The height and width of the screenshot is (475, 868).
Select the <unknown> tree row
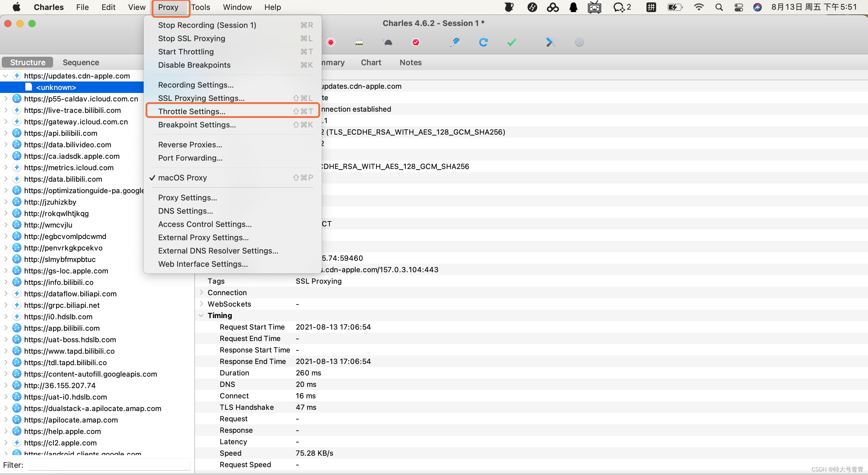point(72,87)
